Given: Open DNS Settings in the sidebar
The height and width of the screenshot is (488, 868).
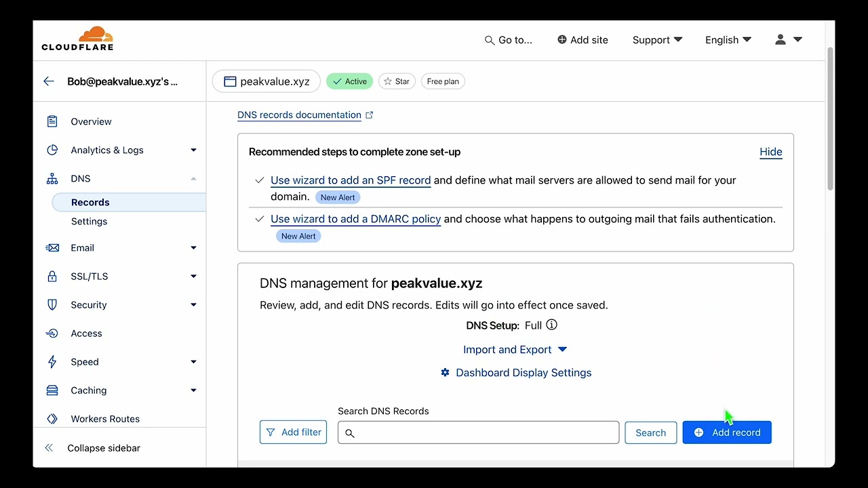Looking at the screenshot, I should point(90,222).
